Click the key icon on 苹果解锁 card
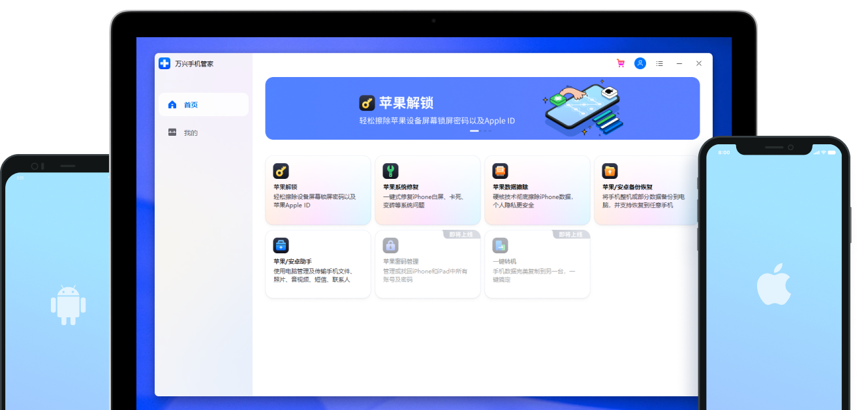868x410 pixels. tap(281, 171)
